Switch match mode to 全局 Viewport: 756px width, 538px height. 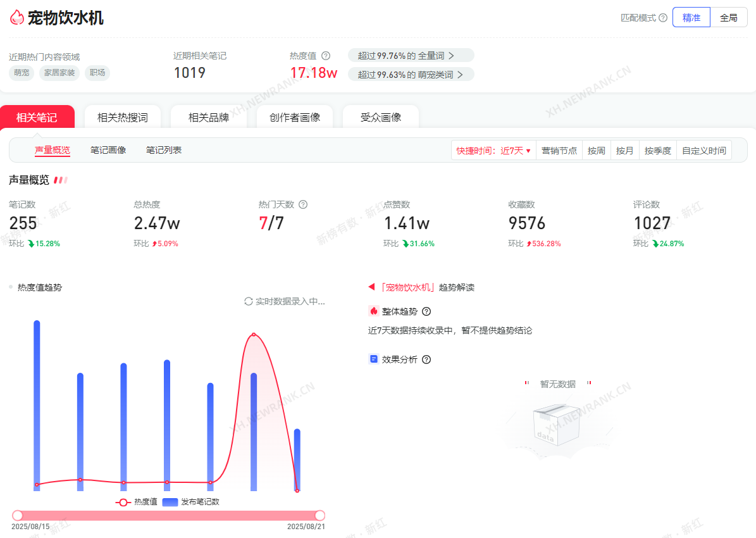[x=729, y=18]
